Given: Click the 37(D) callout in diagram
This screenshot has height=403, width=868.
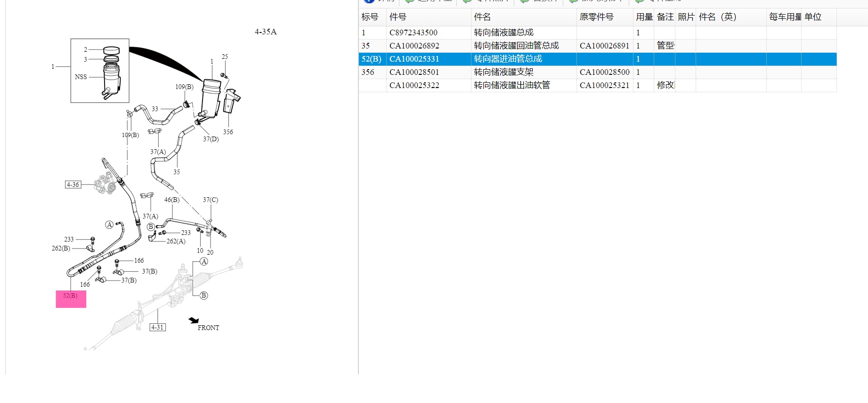Looking at the screenshot, I should point(211,139).
